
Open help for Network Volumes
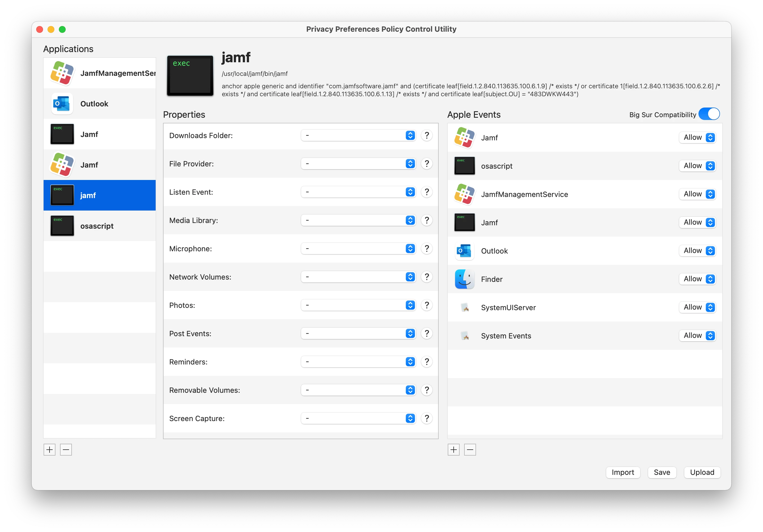(427, 276)
